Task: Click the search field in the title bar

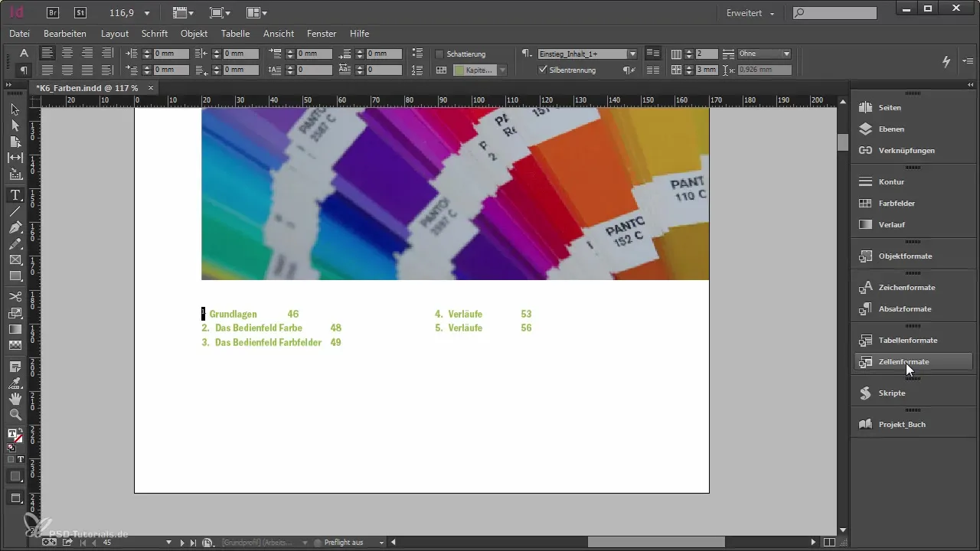Action: tap(835, 13)
